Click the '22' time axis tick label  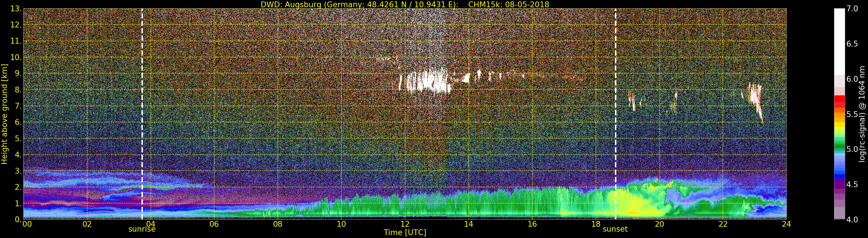[x=723, y=224]
